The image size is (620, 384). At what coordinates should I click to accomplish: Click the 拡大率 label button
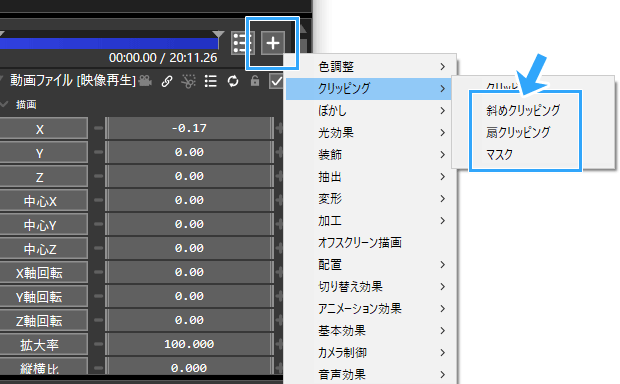tap(43, 344)
